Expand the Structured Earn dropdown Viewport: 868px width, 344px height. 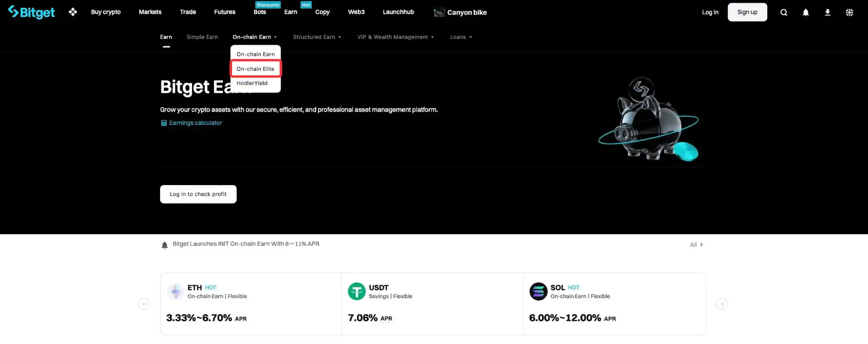coord(316,37)
